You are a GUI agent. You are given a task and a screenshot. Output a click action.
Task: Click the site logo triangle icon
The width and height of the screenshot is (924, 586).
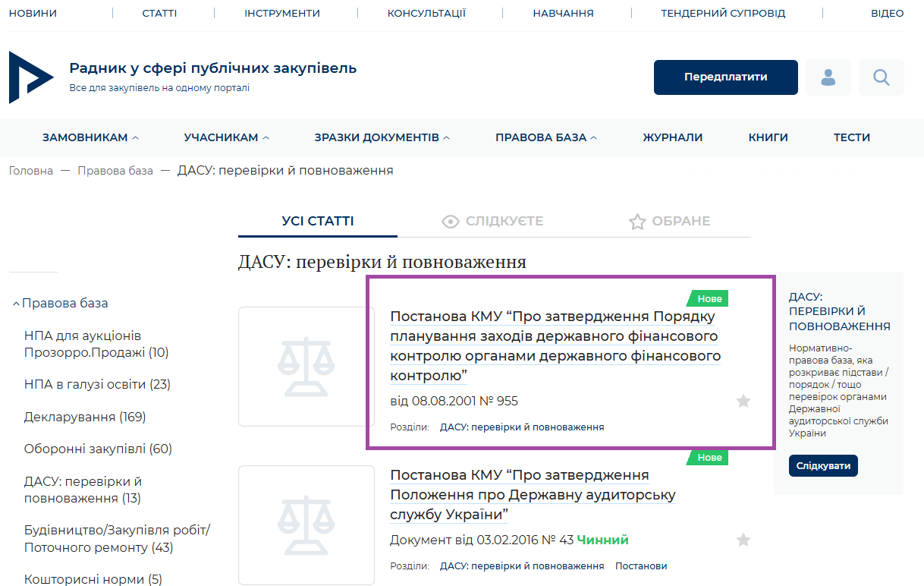(30, 77)
